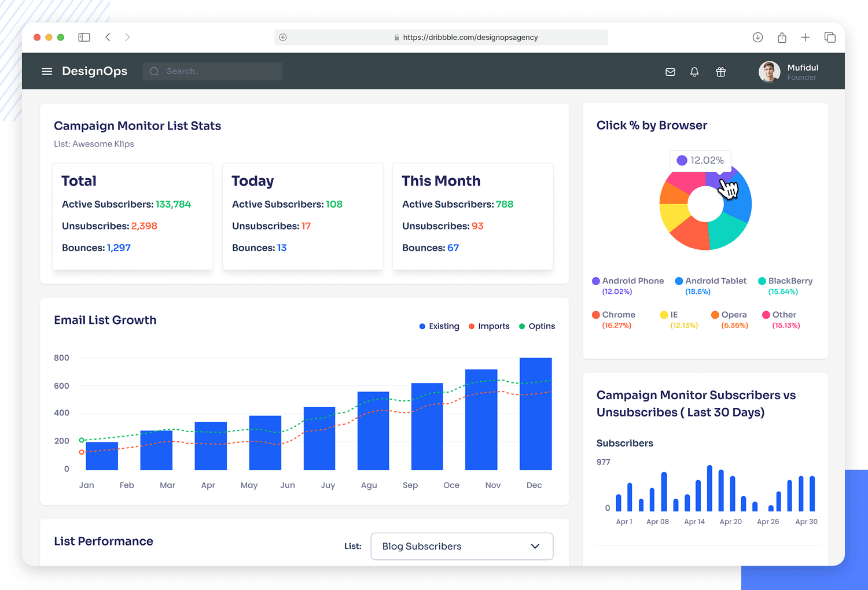Show the tab overview icon
This screenshot has width=868, height=590.
click(830, 37)
